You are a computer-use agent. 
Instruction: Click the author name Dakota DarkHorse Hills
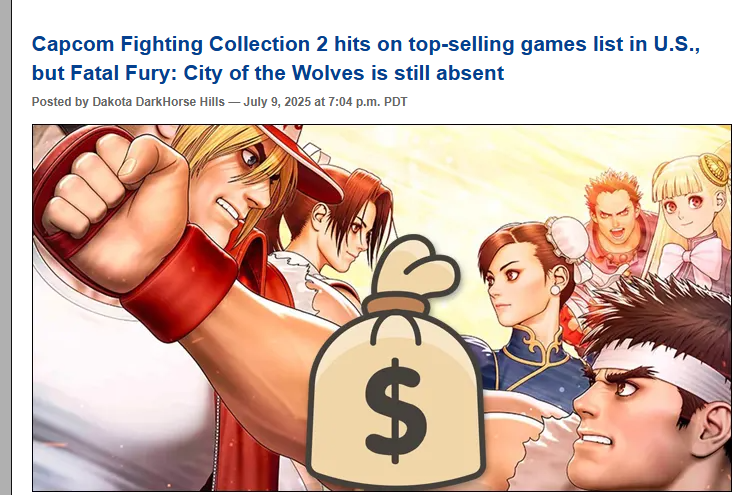tap(158, 102)
